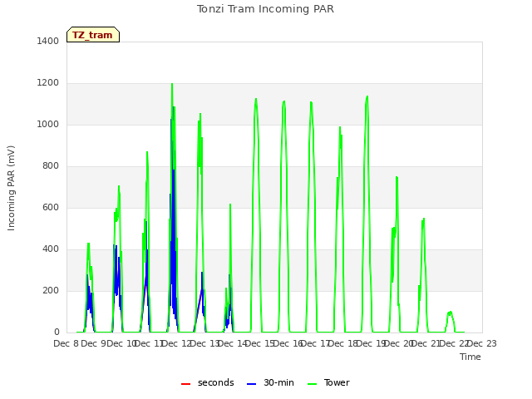Screen dimensions: 532x399
Task: Click the small Dec 22 green peak
Action: click(450, 313)
